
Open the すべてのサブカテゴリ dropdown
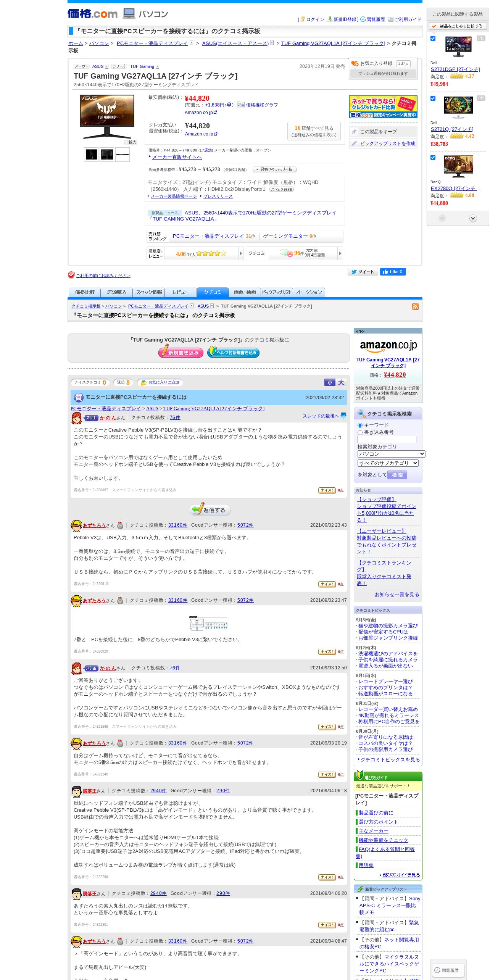click(388, 463)
